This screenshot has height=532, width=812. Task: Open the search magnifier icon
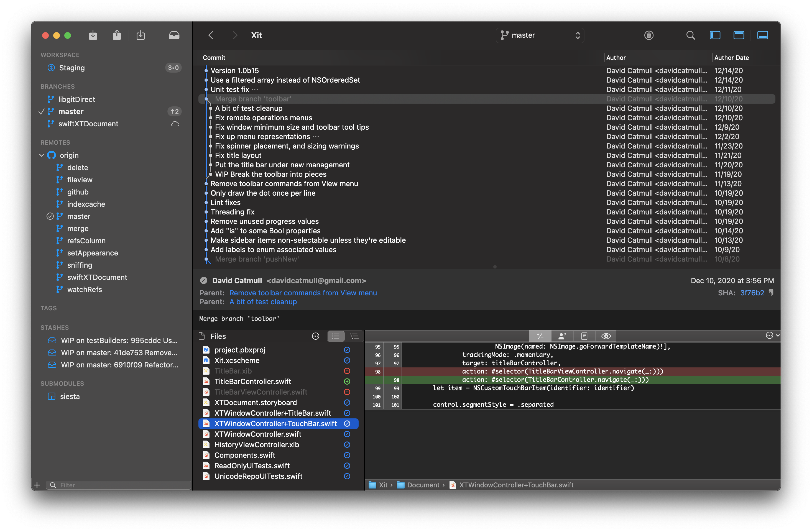pyautogui.click(x=690, y=35)
